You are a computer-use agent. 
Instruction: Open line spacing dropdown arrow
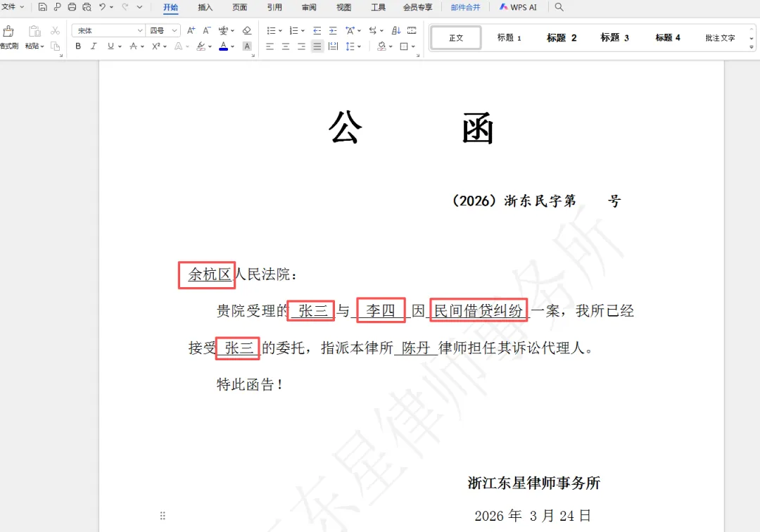[x=359, y=46]
